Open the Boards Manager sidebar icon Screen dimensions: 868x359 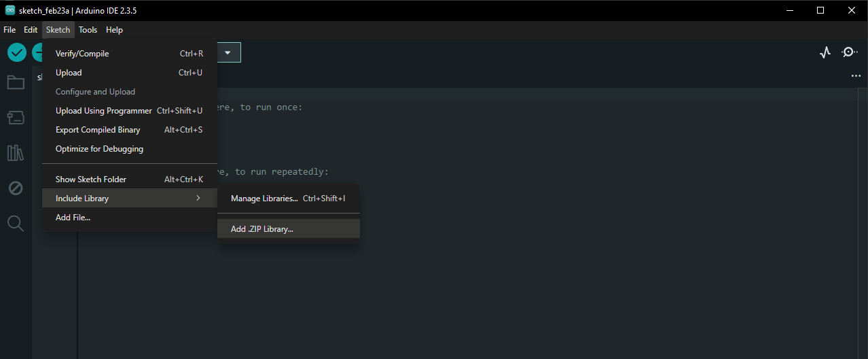16,118
